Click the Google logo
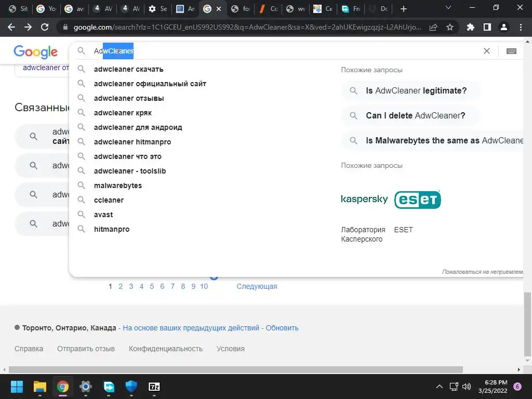Viewport: 532px width, 399px height. point(36,52)
